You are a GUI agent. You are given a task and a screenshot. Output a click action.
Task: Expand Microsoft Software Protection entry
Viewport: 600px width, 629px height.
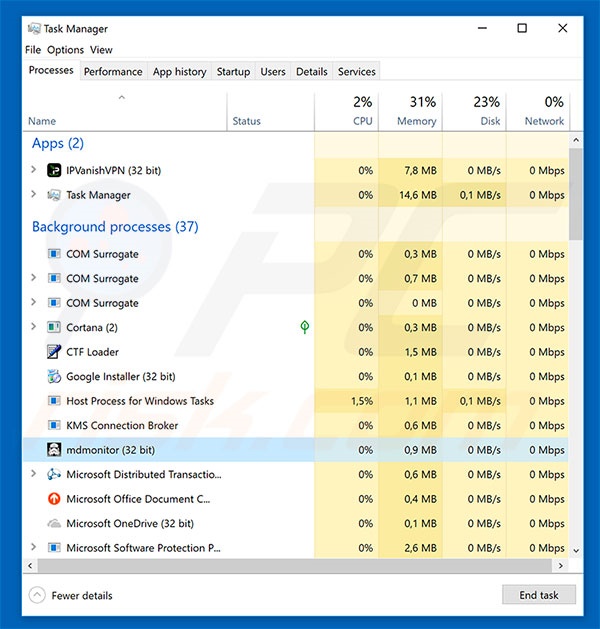click(x=34, y=547)
